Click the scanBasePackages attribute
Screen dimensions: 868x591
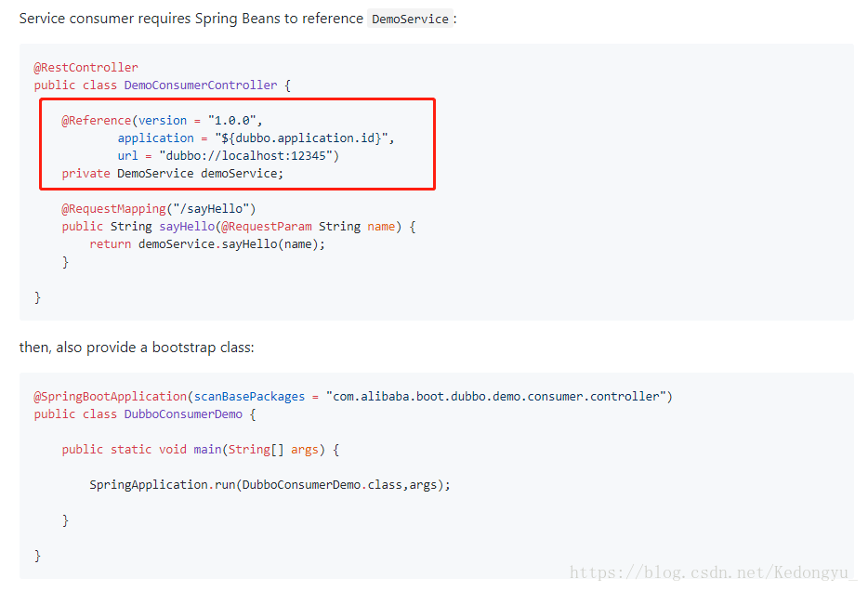point(249,396)
